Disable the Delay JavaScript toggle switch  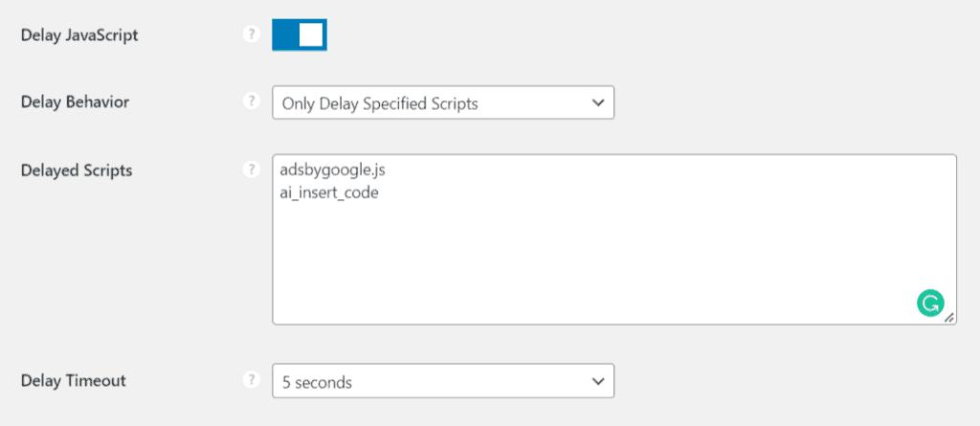click(300, 34)
